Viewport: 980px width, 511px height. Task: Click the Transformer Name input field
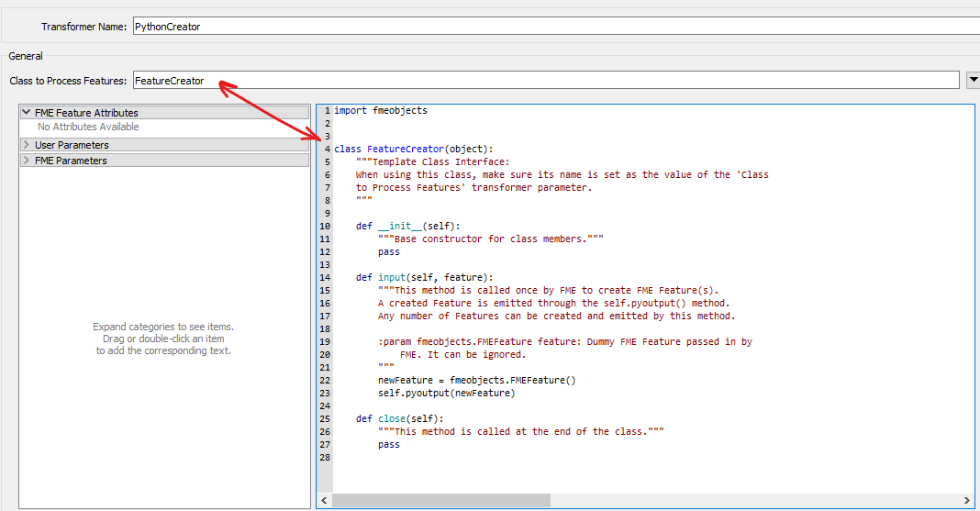[x=556, y=27]
